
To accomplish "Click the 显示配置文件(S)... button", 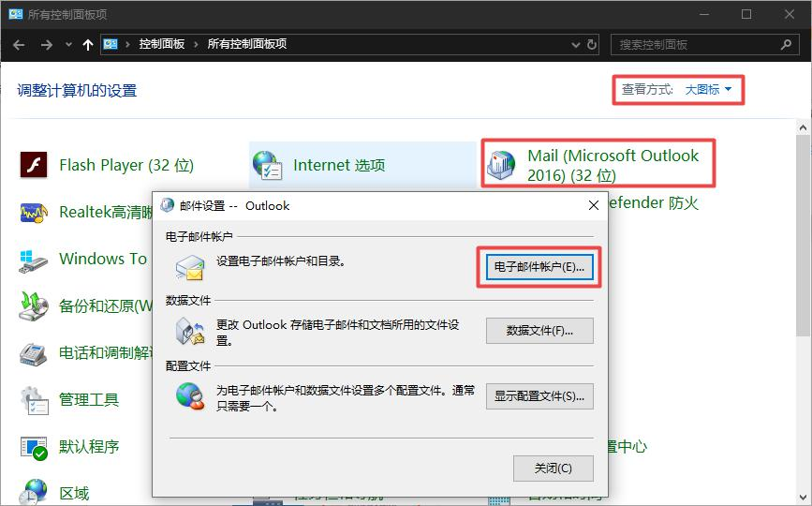I will [x=539, y=395].
